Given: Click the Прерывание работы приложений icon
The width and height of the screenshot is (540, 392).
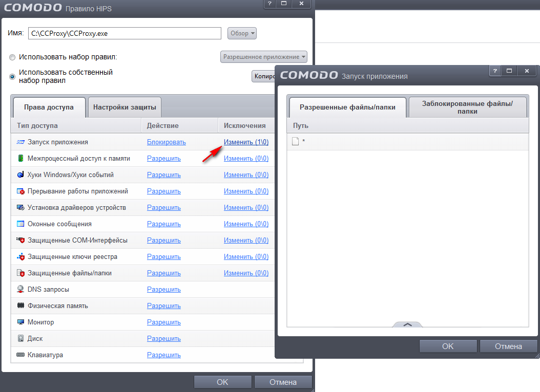Looking at the screenshot, I should 20,191.
